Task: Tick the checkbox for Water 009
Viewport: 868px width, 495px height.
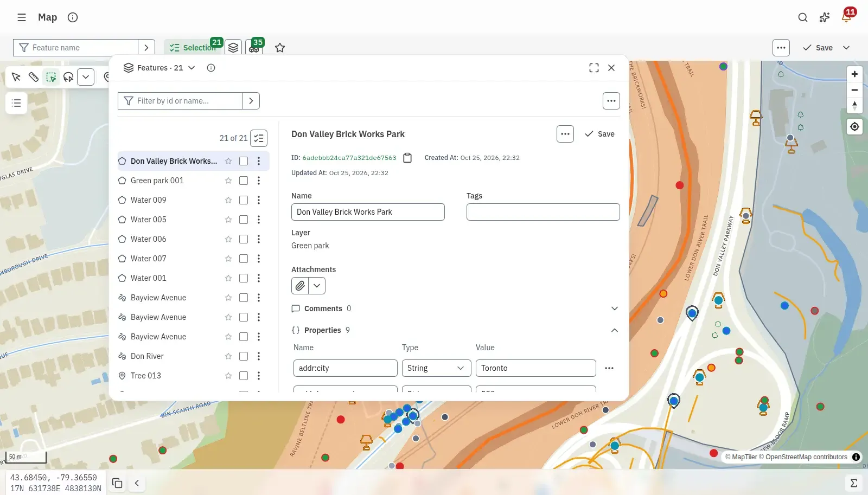Action: click(244, 200)
